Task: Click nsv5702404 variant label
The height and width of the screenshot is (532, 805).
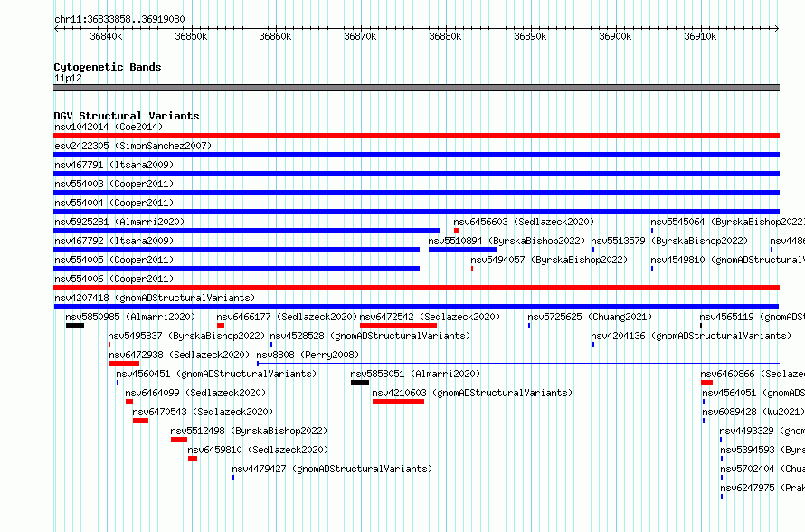Action: [762, 469]
